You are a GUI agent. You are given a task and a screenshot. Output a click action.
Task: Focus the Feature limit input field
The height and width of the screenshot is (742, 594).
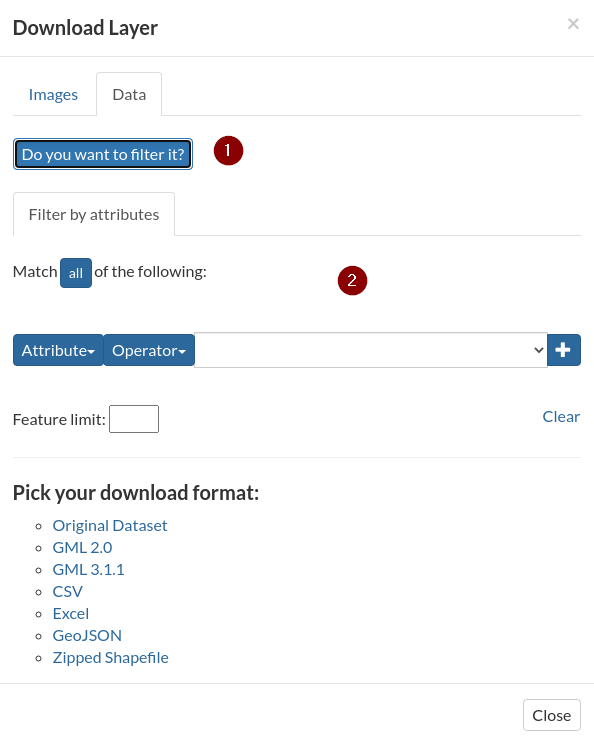point(134,419)
